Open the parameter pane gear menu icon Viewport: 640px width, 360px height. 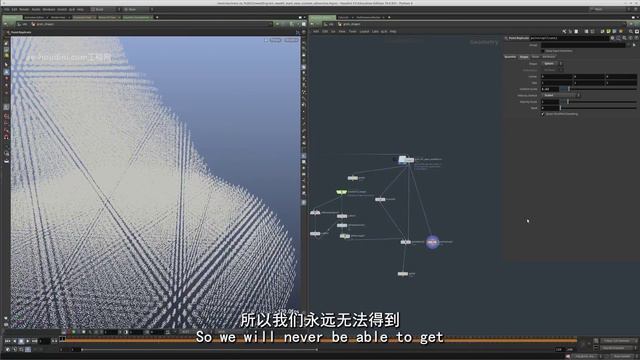612,38
